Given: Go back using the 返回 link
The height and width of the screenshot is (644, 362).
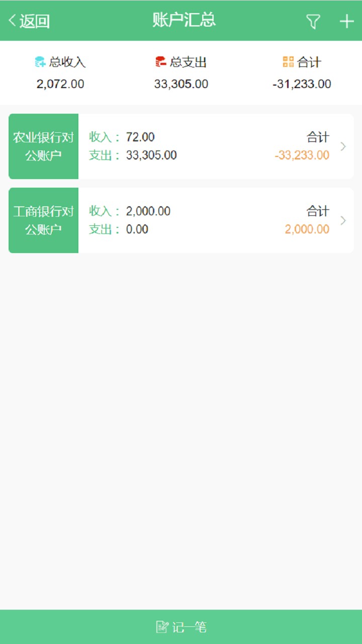Looking at the screenshot, I should (34, 21).
